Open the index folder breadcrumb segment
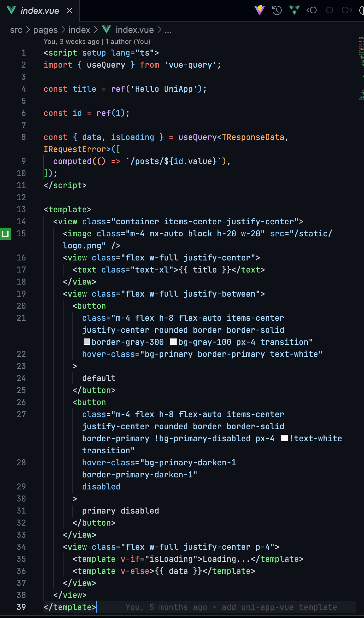The width and height of the screenshot is (364, 618). click(79, 30)
